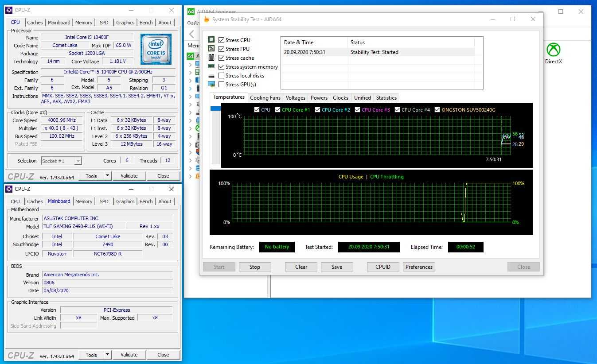Click the Preferences button

point(419,267)
